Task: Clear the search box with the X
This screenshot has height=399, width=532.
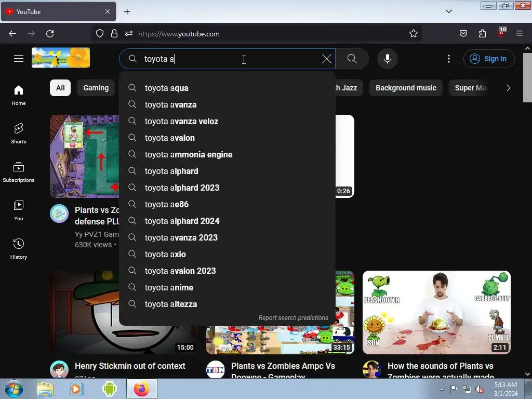Action: point(326,59)
